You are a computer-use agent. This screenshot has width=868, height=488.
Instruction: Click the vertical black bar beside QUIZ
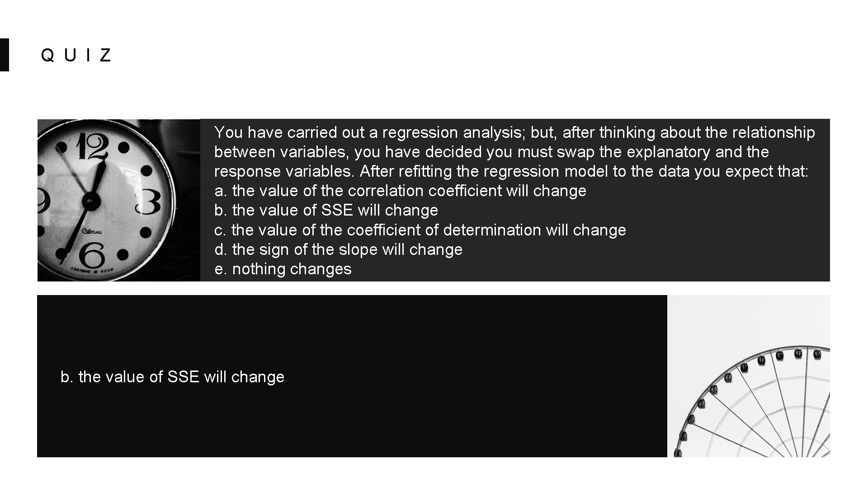tap(4, 54)
